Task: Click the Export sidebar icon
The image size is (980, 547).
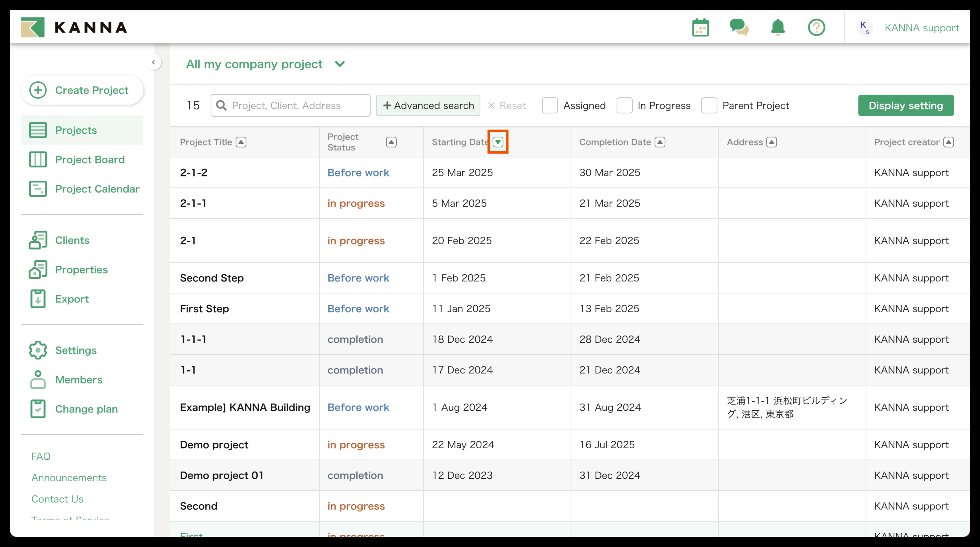Action: pos(38,299)
